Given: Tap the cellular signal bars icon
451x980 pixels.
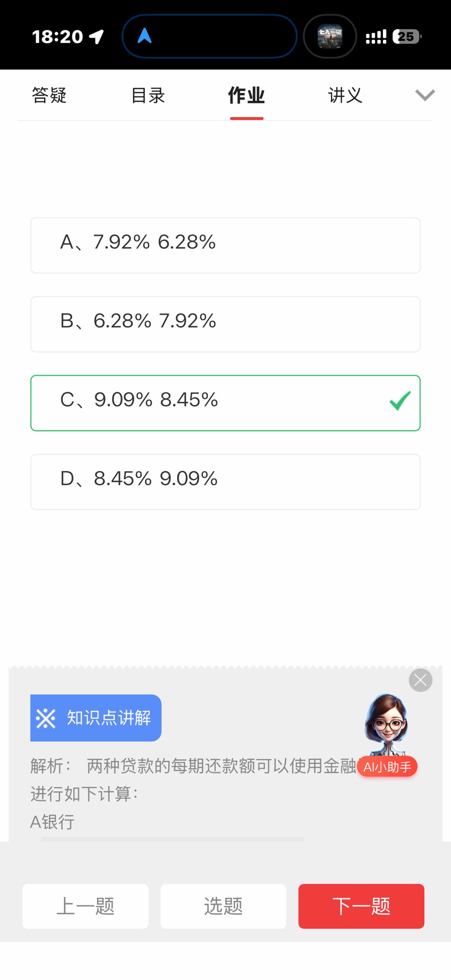Looking at the screenshot, I should click(x=376, y=37).
